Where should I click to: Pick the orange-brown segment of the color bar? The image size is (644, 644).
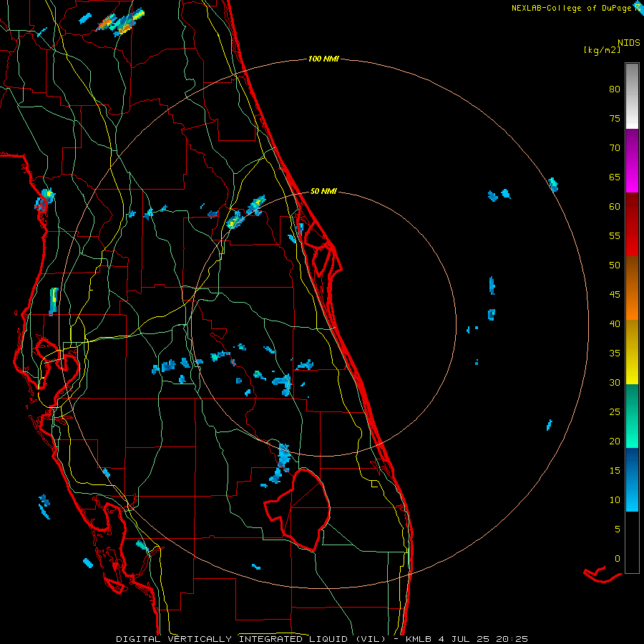point(632,288)
